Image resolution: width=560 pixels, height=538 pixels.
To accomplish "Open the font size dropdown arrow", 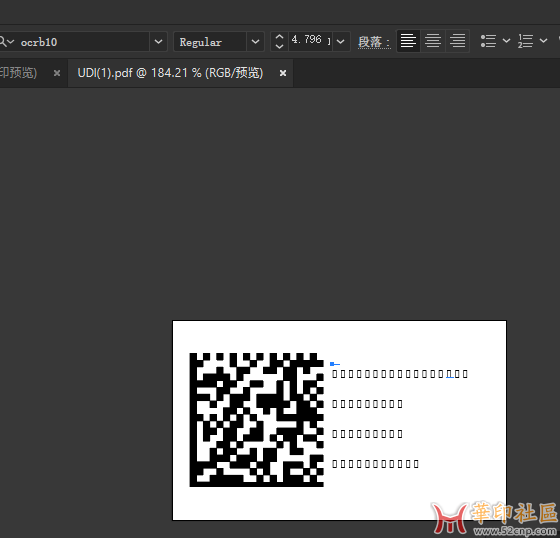I will point(341,42).
